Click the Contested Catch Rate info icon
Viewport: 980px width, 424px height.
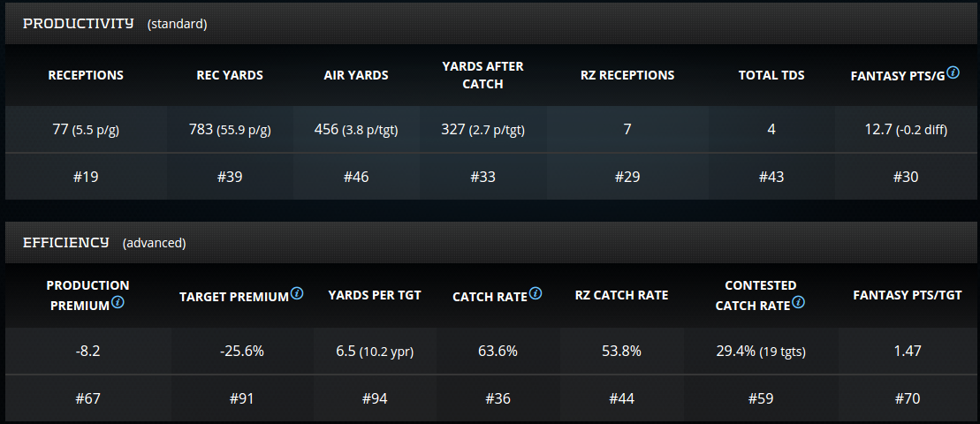(798, 302)
